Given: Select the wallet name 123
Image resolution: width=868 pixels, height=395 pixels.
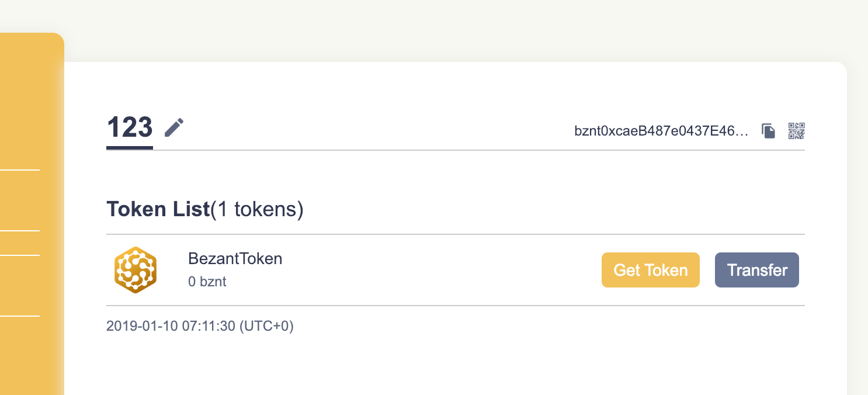Looking at the screenshot, I should pos(129,127).
